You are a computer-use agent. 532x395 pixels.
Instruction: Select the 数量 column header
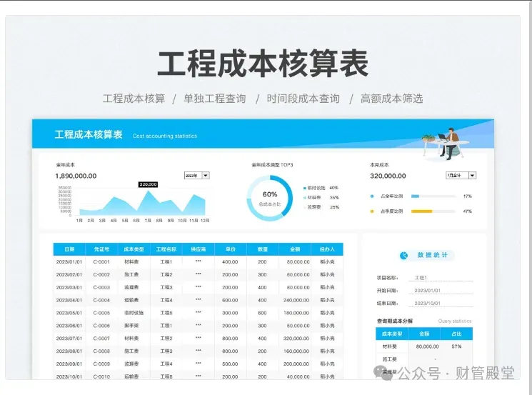tap(263, 249)
